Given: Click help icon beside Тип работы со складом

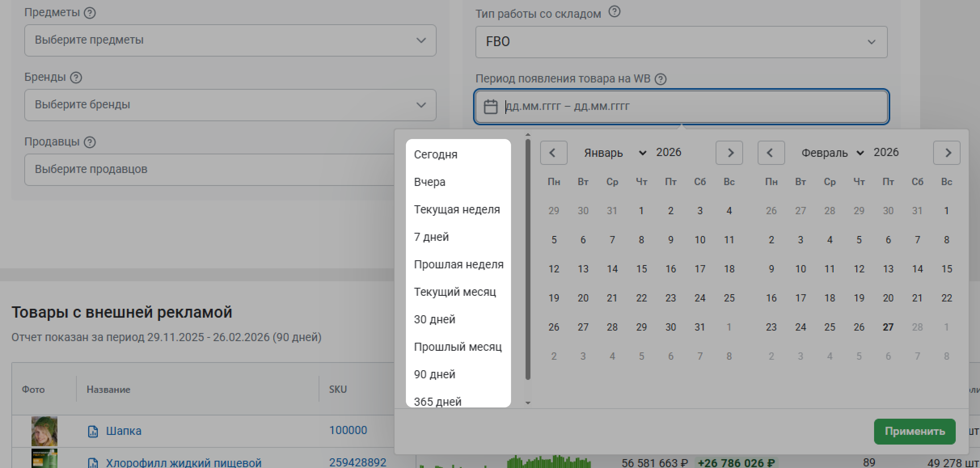Looking at the screenshot, I should [x=615, y=12].
